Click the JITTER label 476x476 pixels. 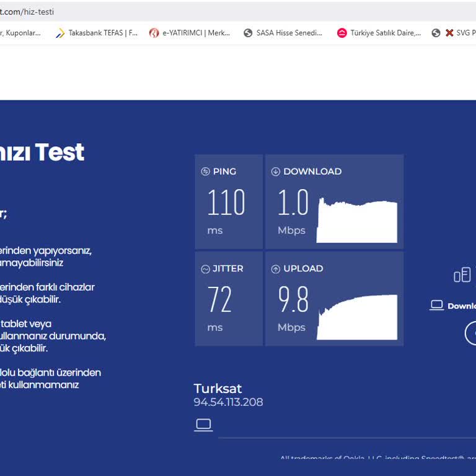pos(227,268)
